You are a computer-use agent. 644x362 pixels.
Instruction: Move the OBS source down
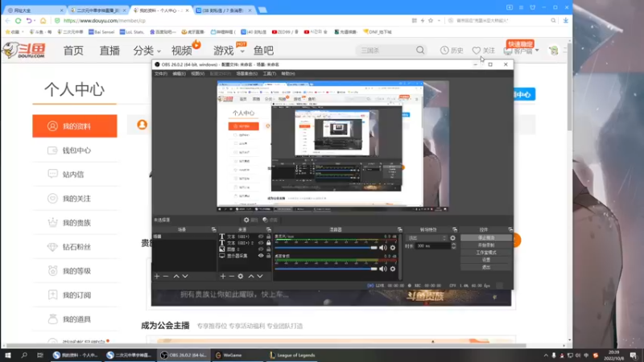(260, 276)
